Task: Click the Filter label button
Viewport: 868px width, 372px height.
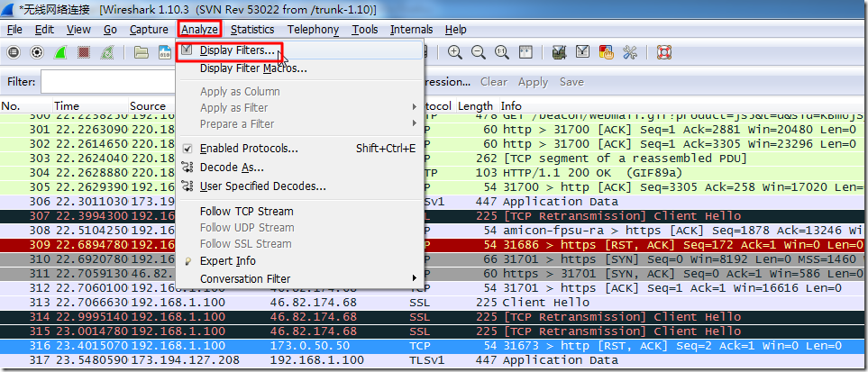Action: tap(21, 82)
